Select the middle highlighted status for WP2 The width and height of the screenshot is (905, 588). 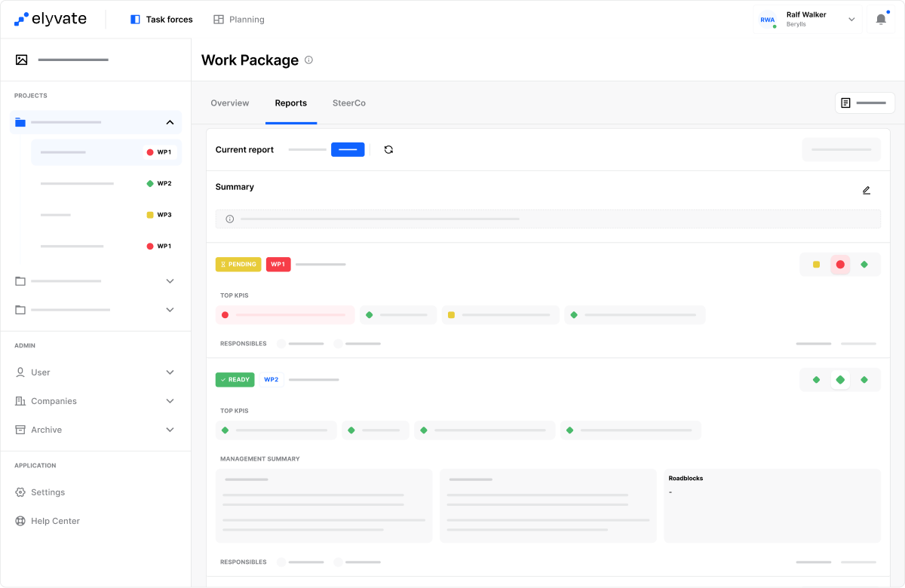point(840,380)
